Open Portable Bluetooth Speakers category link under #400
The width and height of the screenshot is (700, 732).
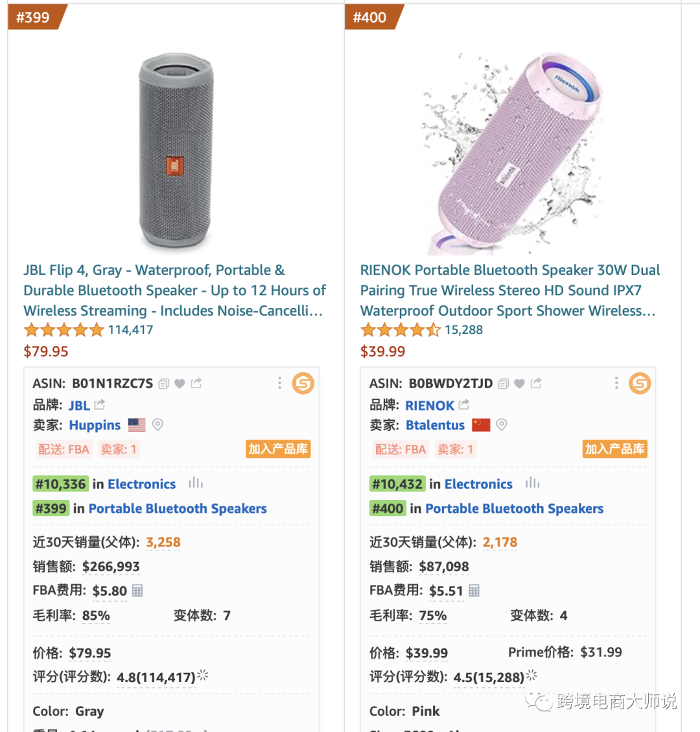click(514, 509)
